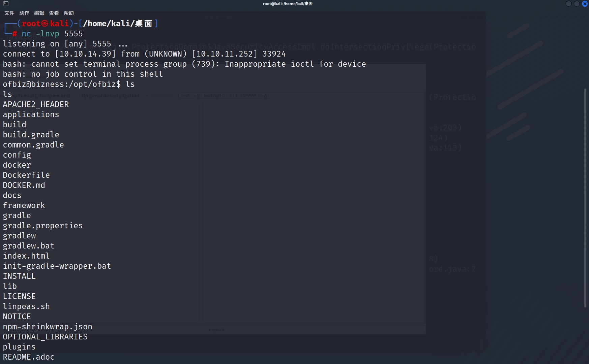Open the 帮助 menu
The image size is (589, 364).
tap(69, 13)
